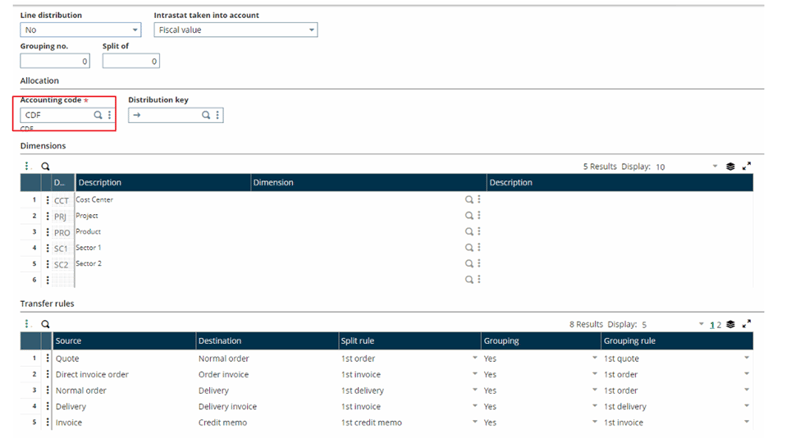Screen dimensions: 800x443
Task: Click the Grouping no. input field
Action: tap(55, 62)
